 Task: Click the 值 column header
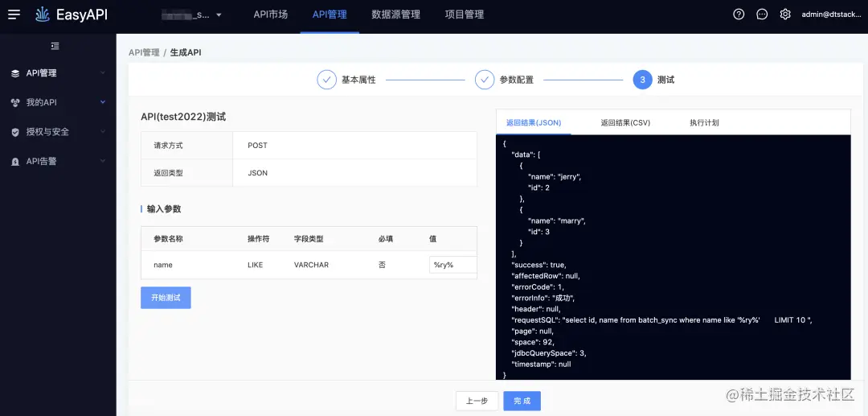(x=433, y=239)
